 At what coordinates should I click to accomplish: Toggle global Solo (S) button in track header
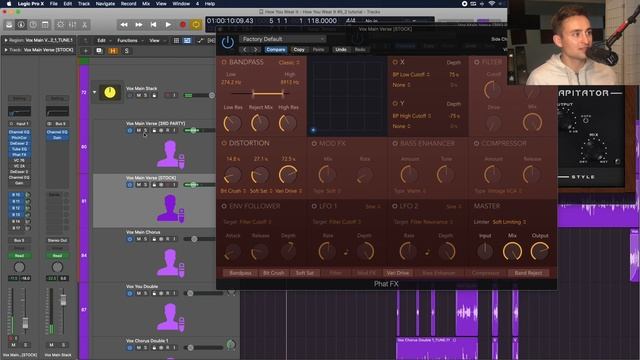pos(127,51)
